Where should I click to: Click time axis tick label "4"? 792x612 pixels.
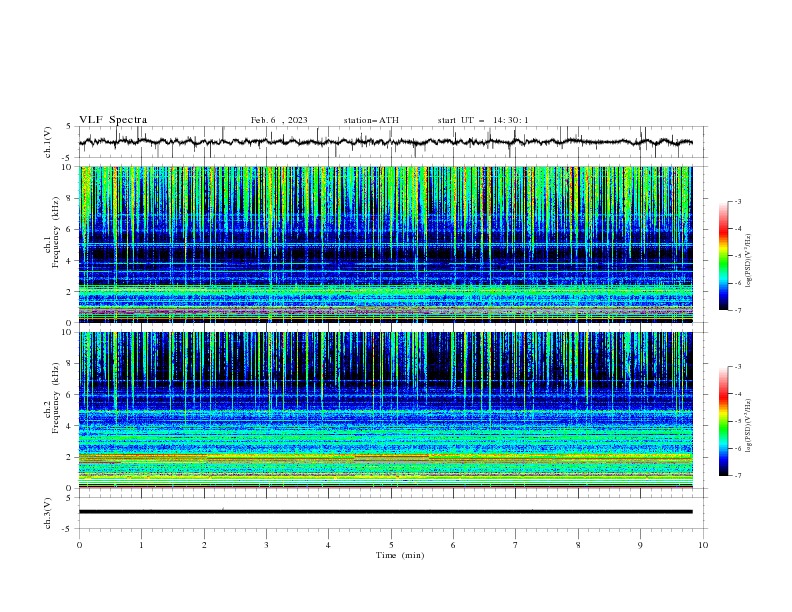click(328, 545)
